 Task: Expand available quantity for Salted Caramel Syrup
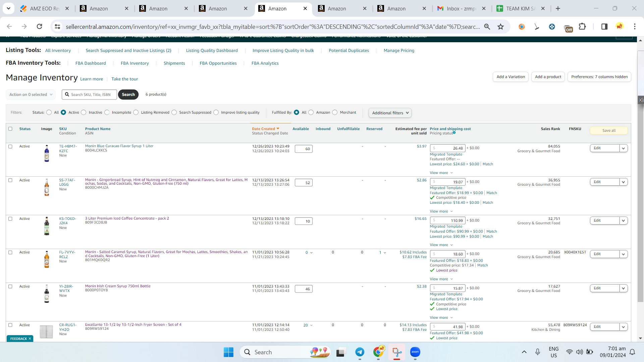coord(309,253)
